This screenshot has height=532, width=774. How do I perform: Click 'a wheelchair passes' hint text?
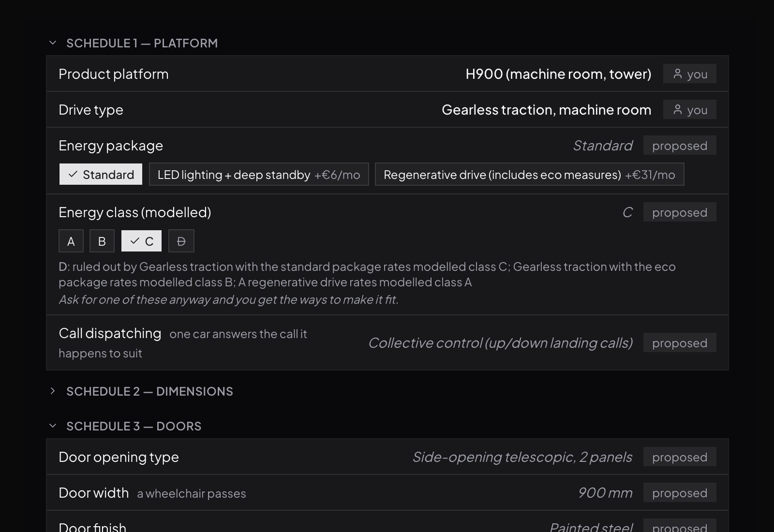[x=192, y=493]
